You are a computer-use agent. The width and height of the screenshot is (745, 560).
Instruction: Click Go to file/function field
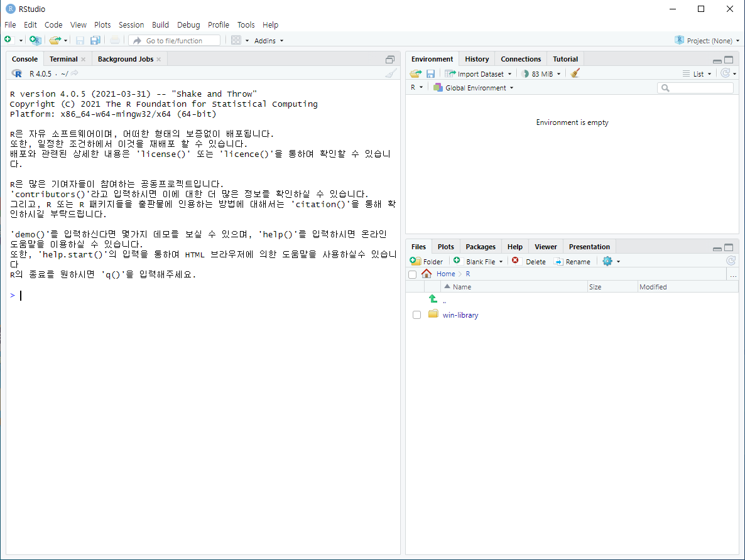tap(175, 40)
